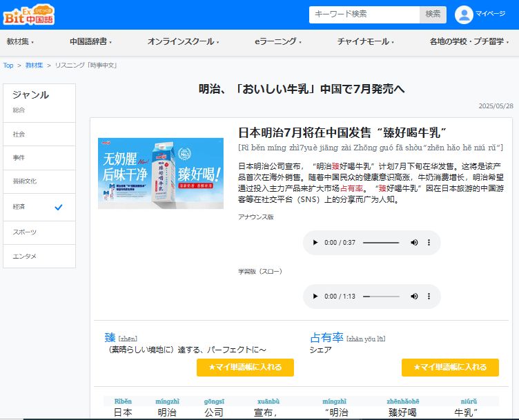Add 臻 to マイ単語帳
Image resolution: width=519 pixels, height=420 pixels.
(245, 368)
